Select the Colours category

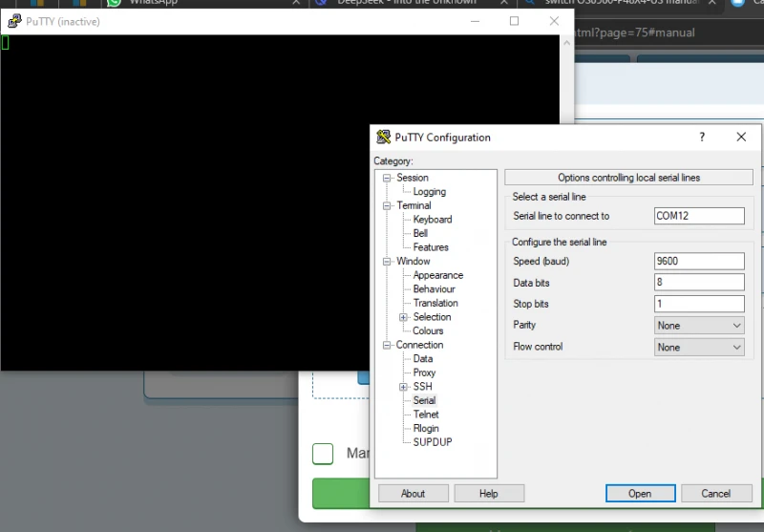tap(428, 330)
